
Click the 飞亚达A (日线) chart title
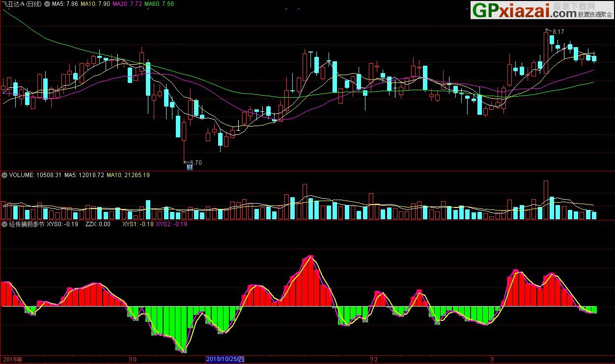pos(22,4)
